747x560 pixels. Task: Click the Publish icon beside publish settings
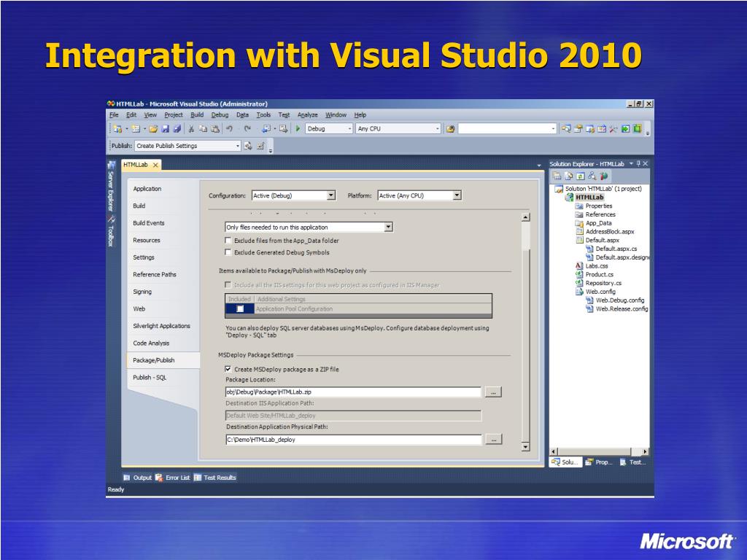(248, 146)
